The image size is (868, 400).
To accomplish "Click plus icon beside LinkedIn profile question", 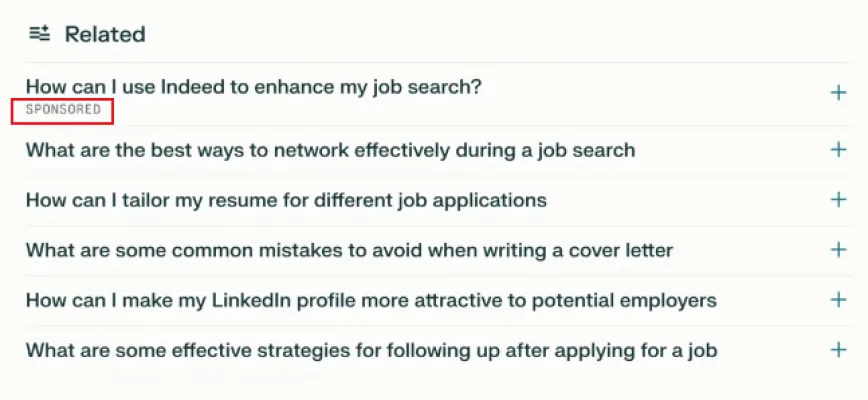I will [x=838, y=300].
